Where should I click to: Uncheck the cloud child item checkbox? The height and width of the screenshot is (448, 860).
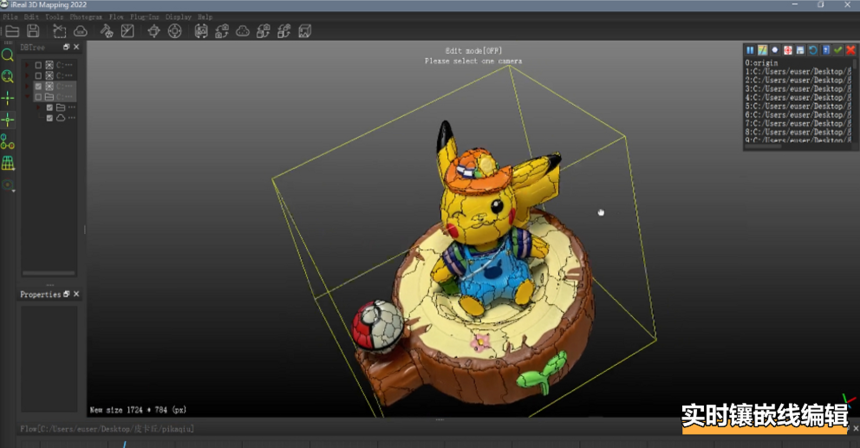pyautogui.click(x=49, y=118)
